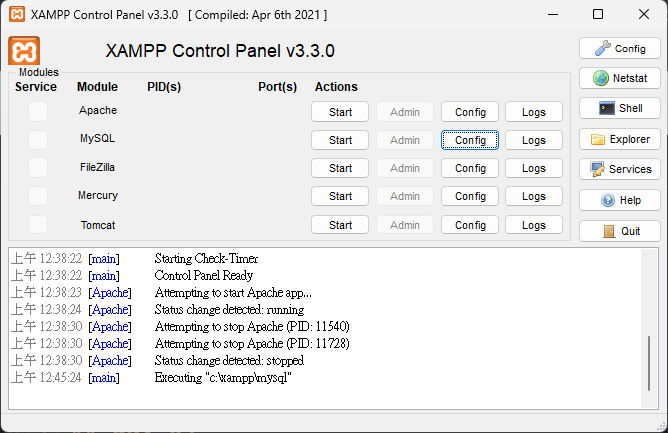Screen dimensions: 668x433
Task: Start the MySQL module
Action: (x=340, y=140)
